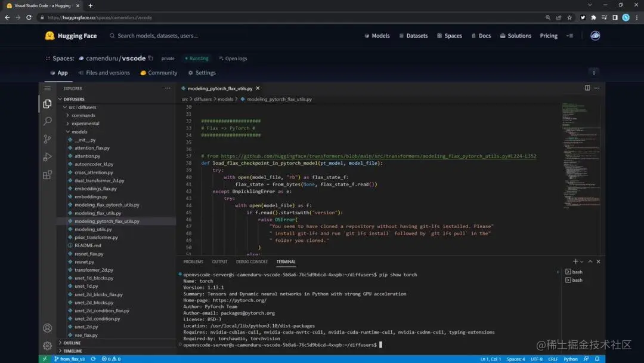This screenshot has height=363, width=644.
Task: Click the from_flax_v3 branch in status bar
Action: [x=69, y=359]
